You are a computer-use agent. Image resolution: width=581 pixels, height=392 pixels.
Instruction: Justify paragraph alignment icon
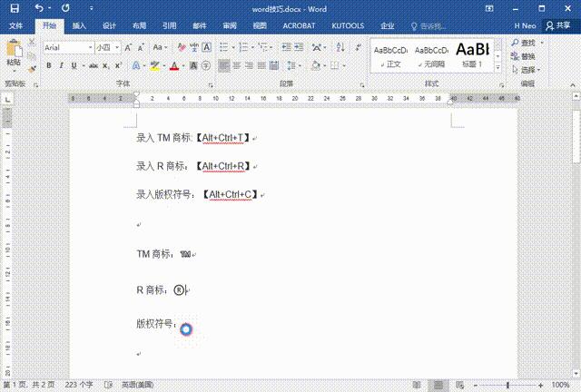pyautogui.click(x=261, y=66)
